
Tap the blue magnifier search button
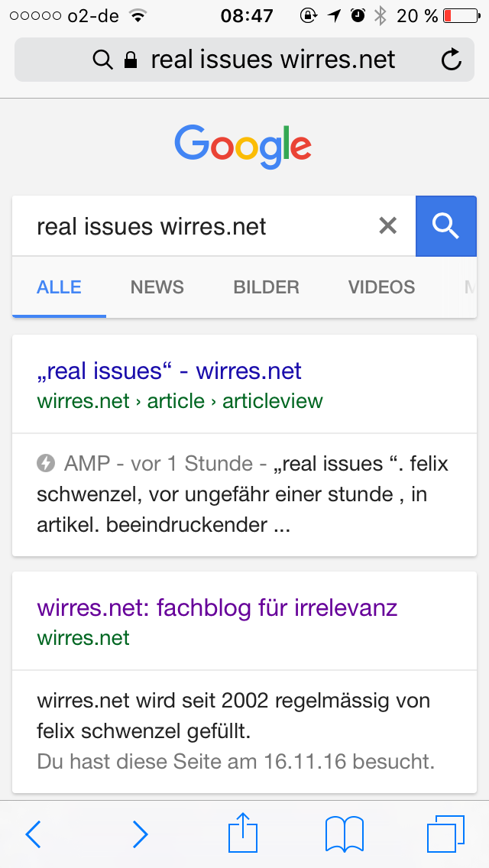pos(445,226)
